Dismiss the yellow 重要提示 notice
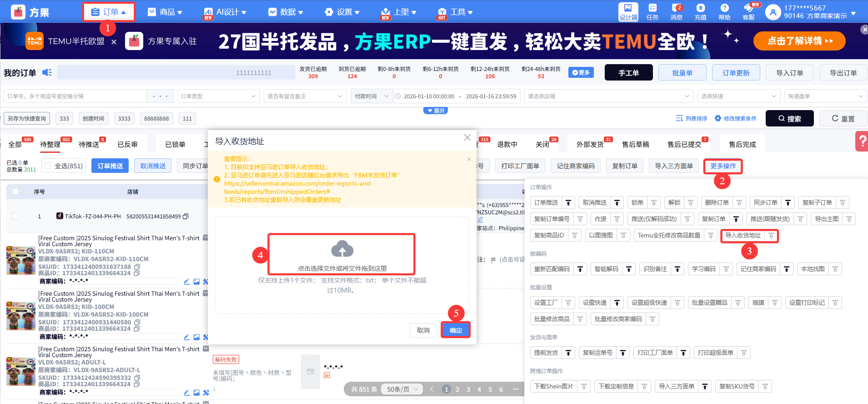Screen dimensions: 868x404 469,159
